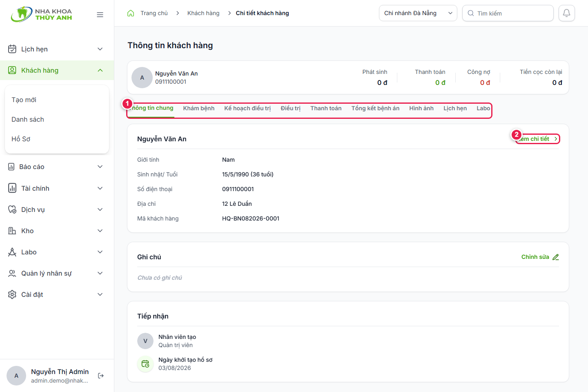Image resolution: width=588 pixels, height=392 pixels.
Task: Click the customer avatar letter A
Action: [142, 78]
